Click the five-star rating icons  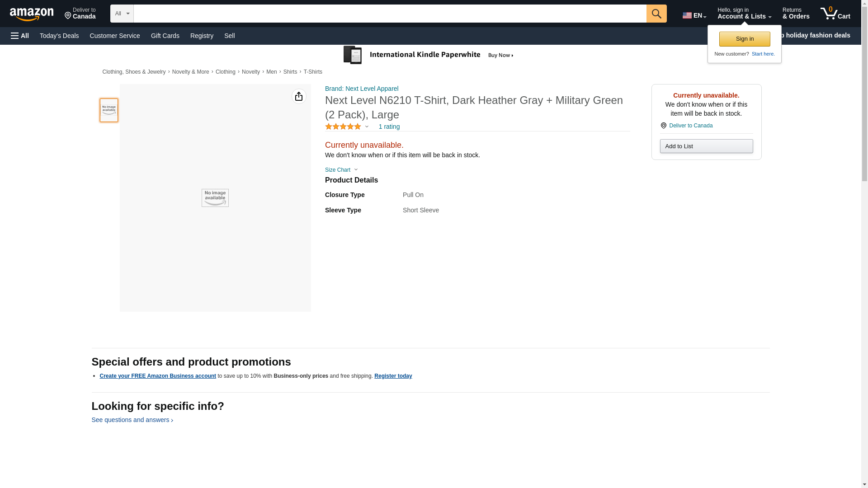point(343,127)
